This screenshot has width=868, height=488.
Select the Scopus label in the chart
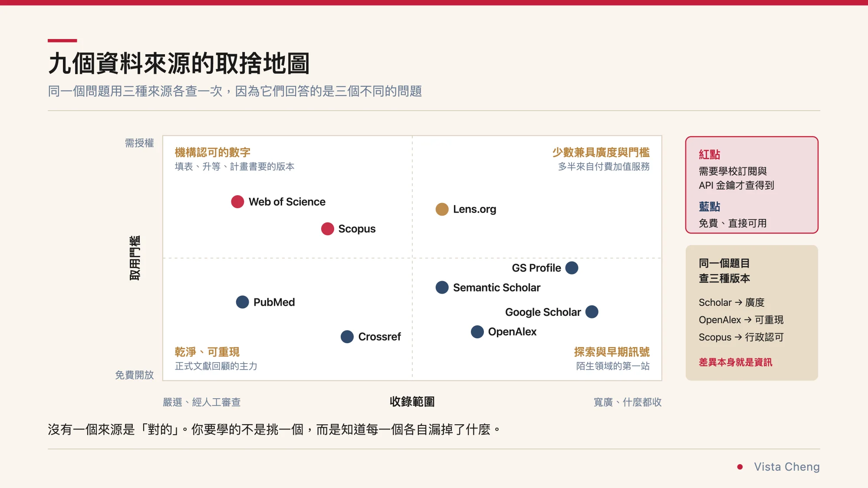tap(357, 229)
